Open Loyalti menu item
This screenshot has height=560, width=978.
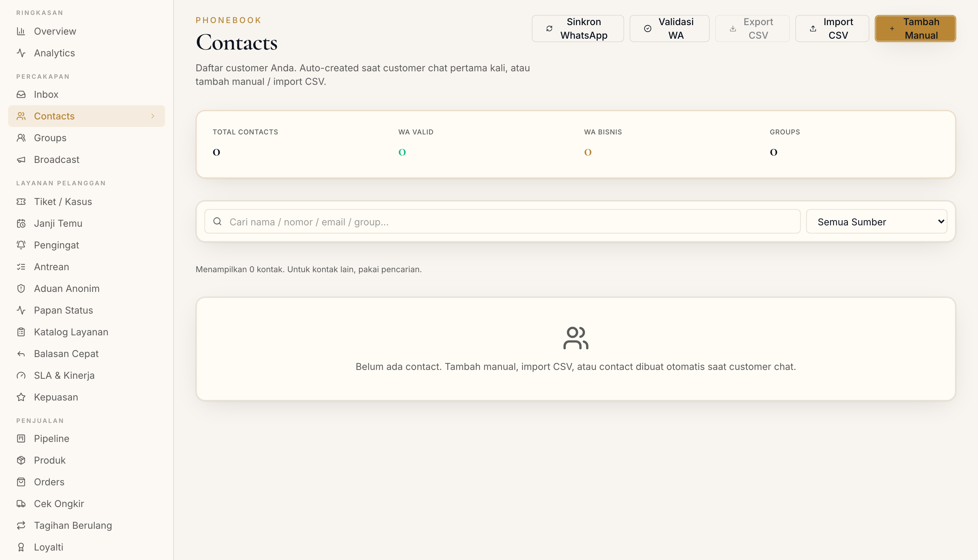[87, 547]
